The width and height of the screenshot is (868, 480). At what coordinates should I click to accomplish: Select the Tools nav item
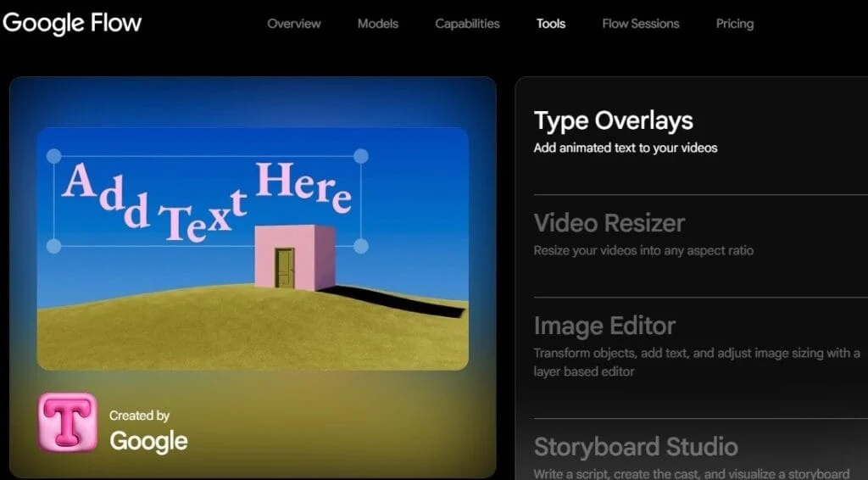[551, 24]
